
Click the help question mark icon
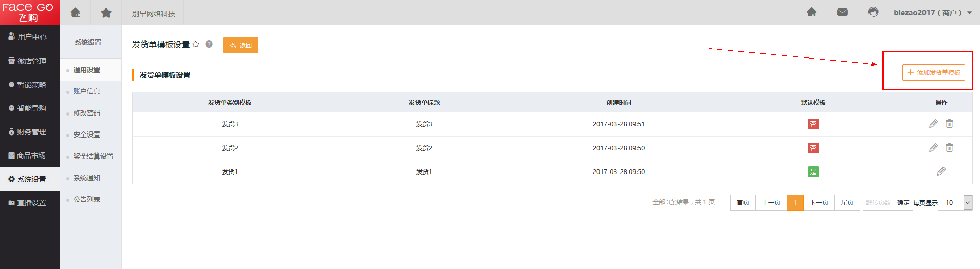209,44
